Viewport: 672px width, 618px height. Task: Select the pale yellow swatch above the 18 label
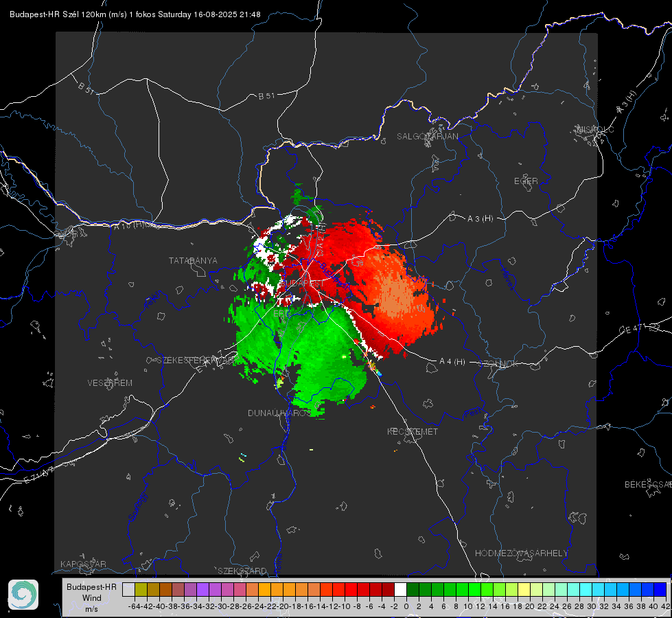(524, 589)
